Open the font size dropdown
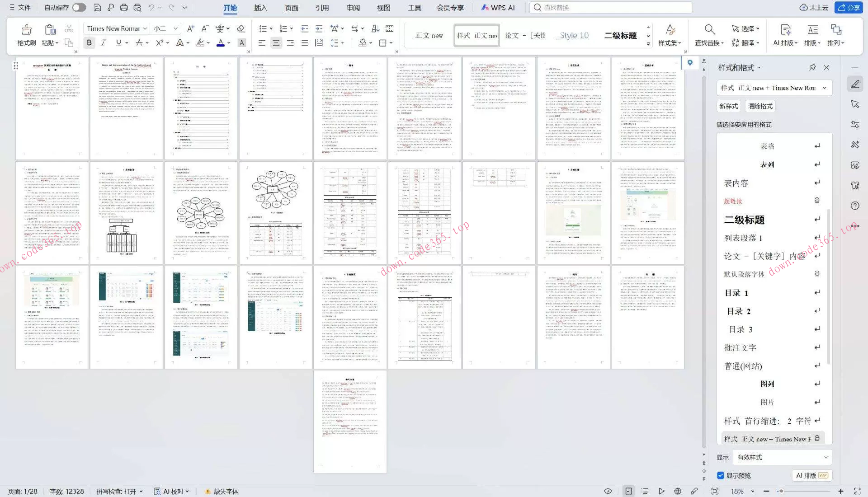 click(175, 28)
